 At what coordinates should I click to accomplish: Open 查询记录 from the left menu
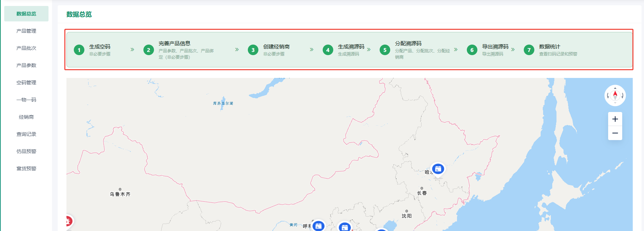pyautogui.click(x=26, y=134)
